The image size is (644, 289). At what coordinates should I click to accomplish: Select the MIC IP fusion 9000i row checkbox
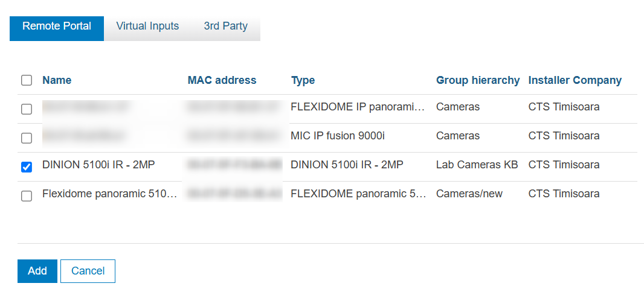[x=27, y=138]
